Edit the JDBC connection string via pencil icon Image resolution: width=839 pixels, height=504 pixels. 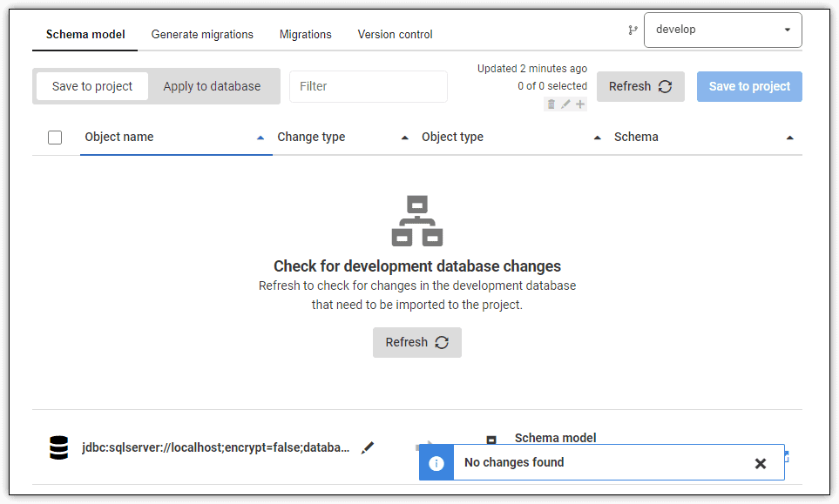(x=368, y=447)
